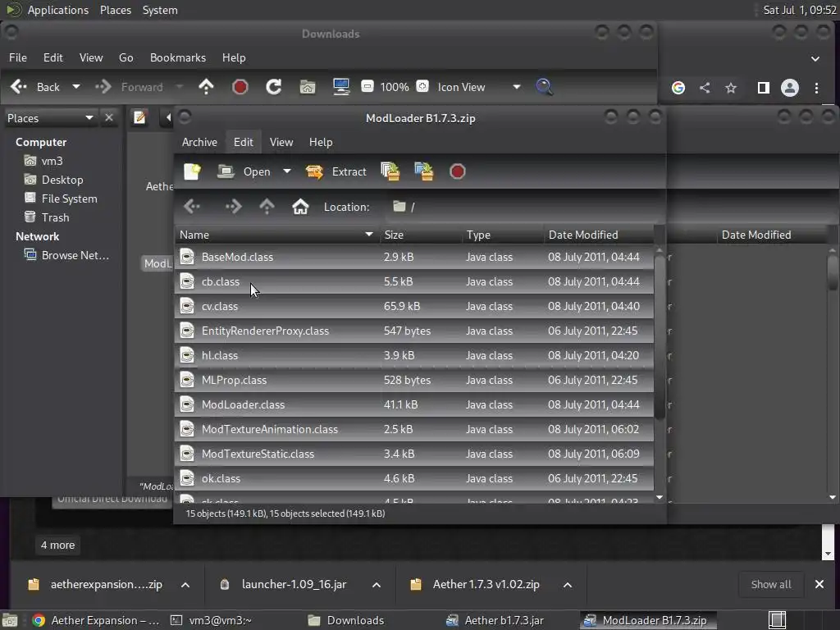Open the Edit menu in archive manager
Viewport: 840px width, 630px height.
click(243, 142)
